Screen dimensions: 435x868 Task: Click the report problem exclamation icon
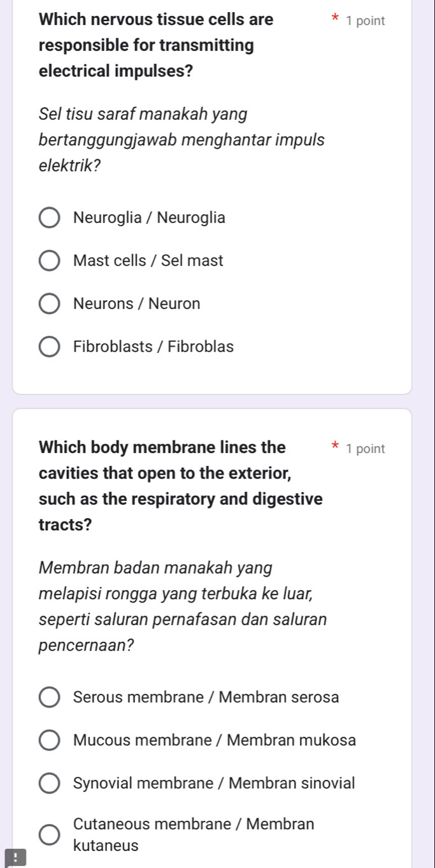8,858
